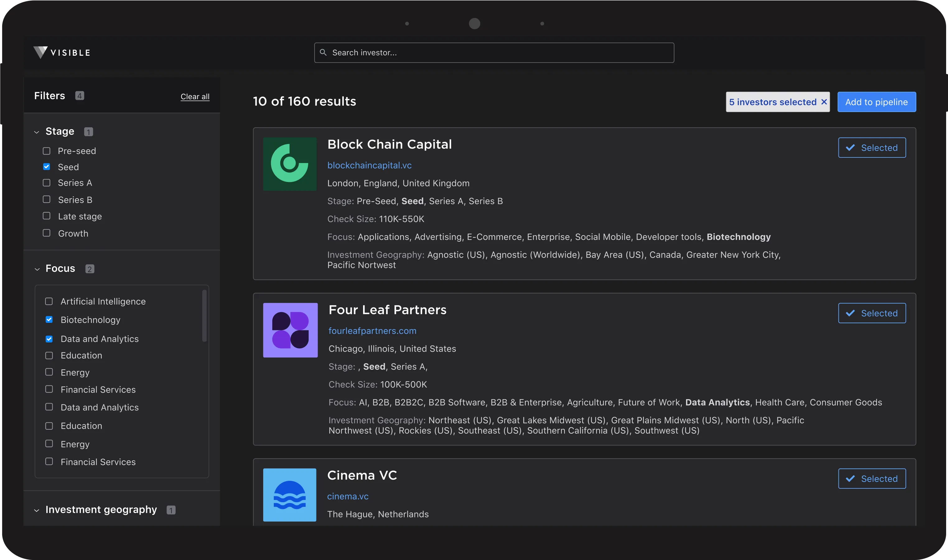Click the Focus list scrollbar
948x560 pixels.
click(x=204, y=315)
